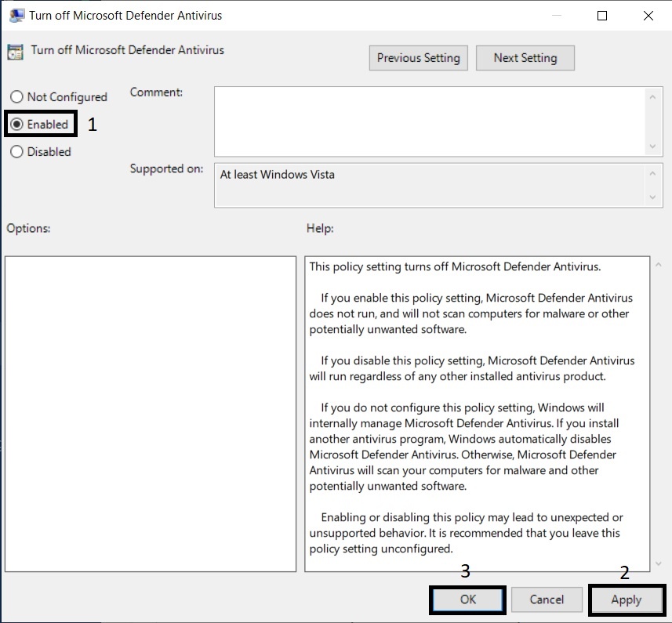Click help paragraph 'If you enable this policy'
Screen dimensions: 672x623
[x=471, y=313]
